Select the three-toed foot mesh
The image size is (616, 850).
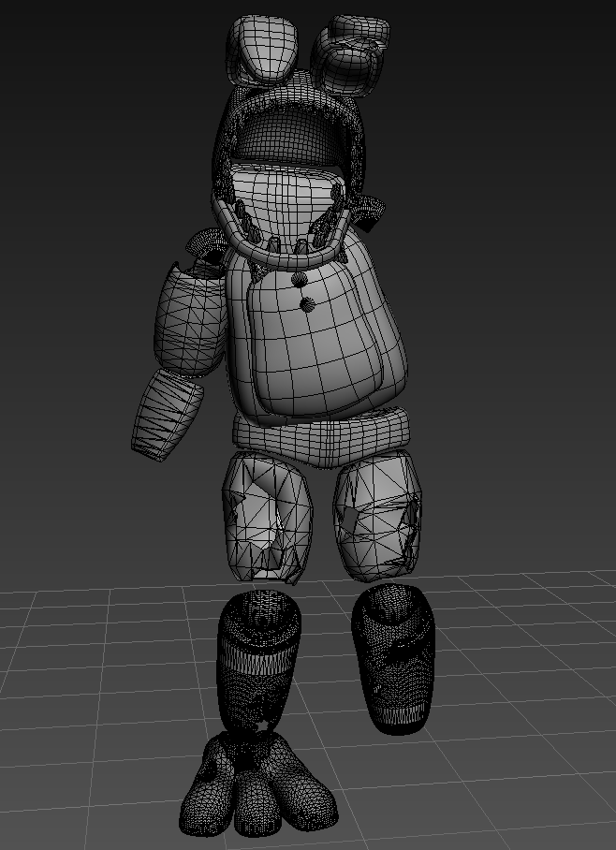(x=259, y=784)
